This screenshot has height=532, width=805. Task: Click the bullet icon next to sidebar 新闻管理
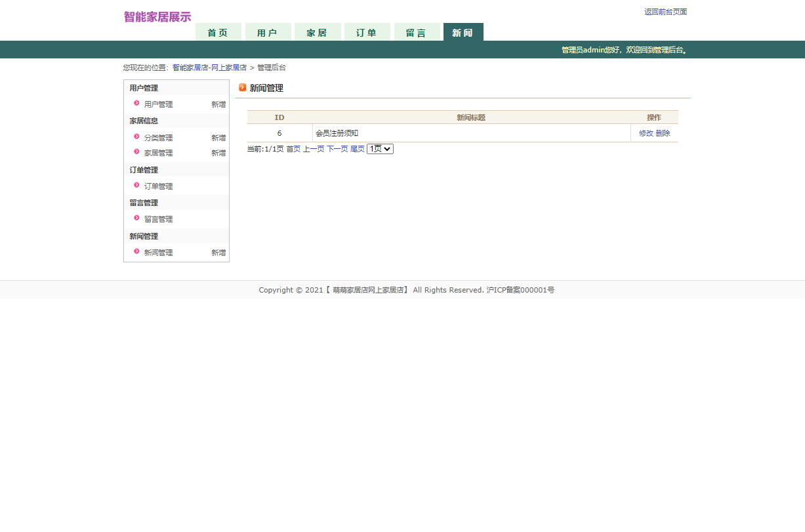pos(136,252)
